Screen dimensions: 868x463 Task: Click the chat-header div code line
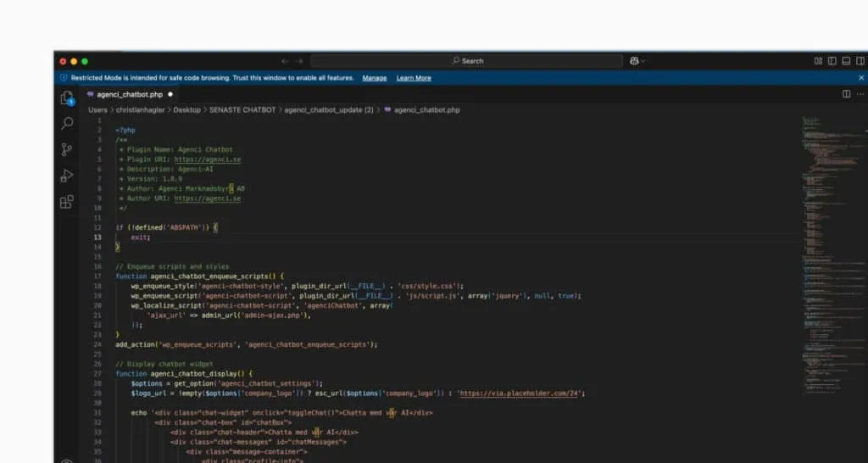264,432
